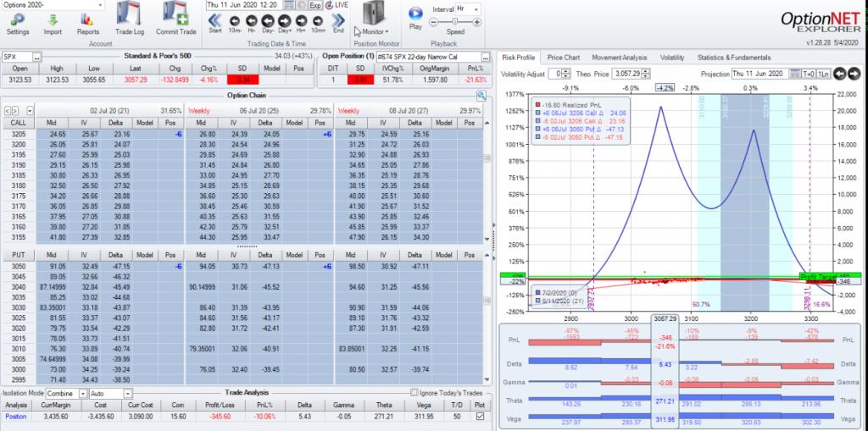Image resolution: width=868 pixels, height=431 pixels.
Task: Click the Play playback button
Action: [415, 13]
